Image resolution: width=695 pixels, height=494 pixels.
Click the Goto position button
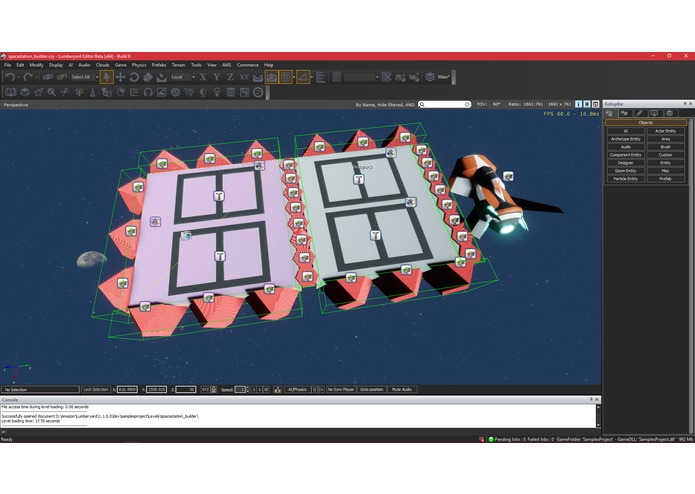pos(371,389)
